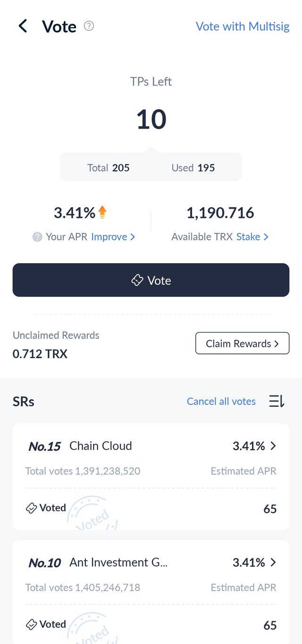Tap the back arrow icon
302x644 pixels.
click(23, 26)
